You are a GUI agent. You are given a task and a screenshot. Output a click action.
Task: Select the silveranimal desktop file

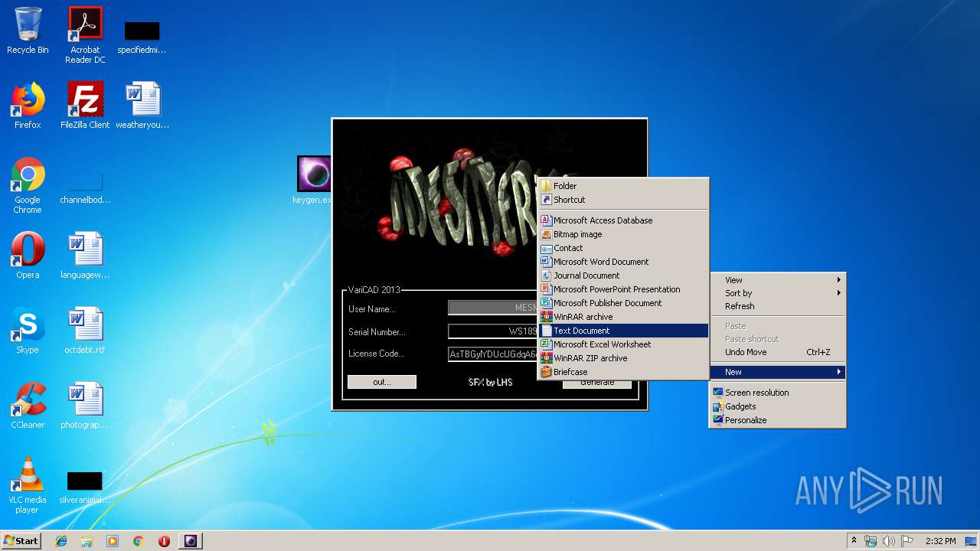pyautogui.click(x=85, y=487)
